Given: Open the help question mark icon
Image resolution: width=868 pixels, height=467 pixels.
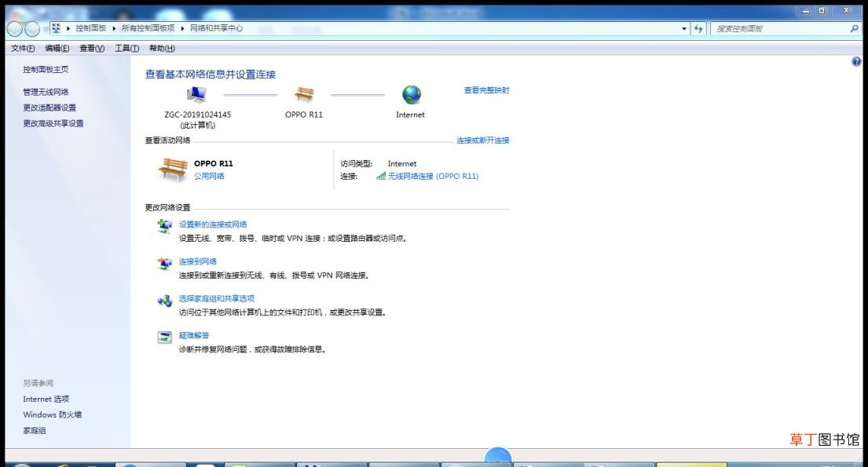Looking at the screenshot, I should click(856, 62).
